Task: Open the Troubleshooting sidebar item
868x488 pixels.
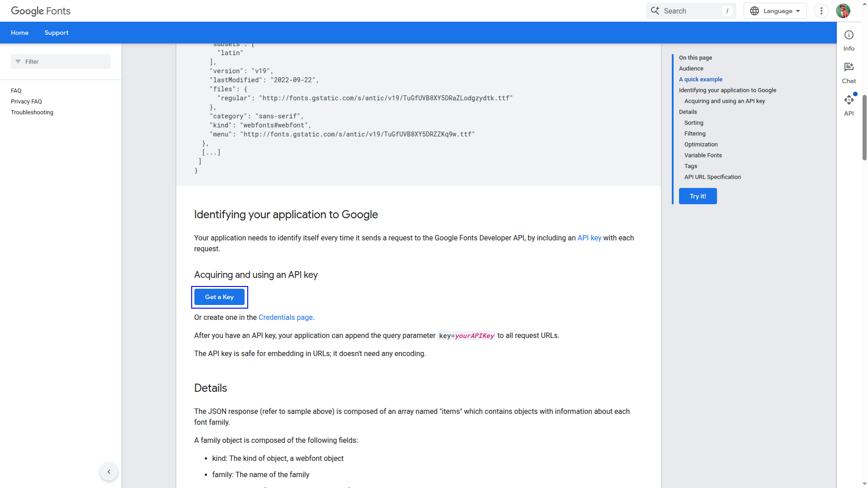Action: [32, 112]
